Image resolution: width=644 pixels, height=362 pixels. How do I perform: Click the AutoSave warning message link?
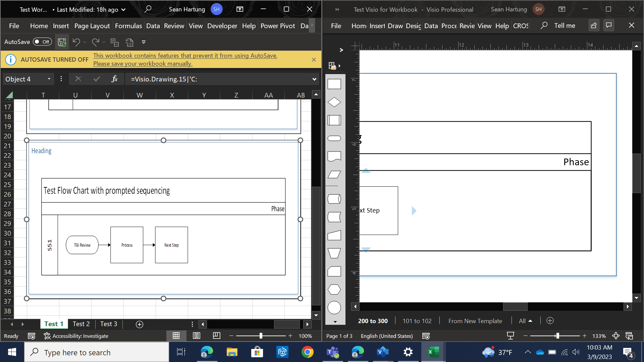point(185,60)
